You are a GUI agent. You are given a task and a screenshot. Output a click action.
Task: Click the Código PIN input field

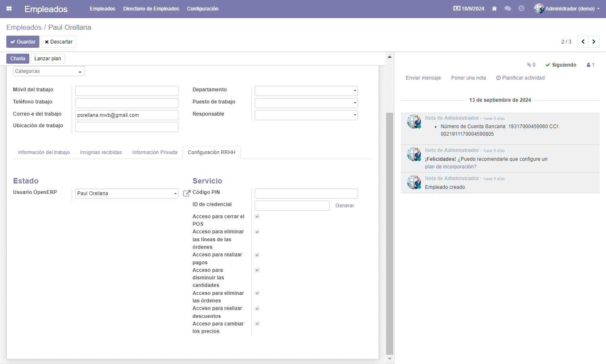[306, 194]
